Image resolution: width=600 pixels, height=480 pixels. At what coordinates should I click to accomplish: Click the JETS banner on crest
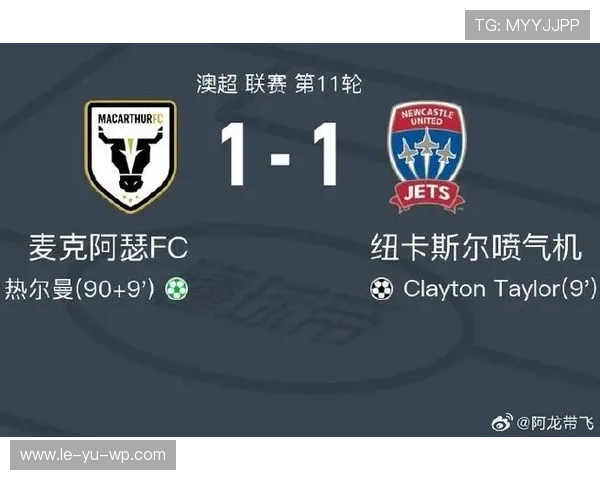pos(427,193)
